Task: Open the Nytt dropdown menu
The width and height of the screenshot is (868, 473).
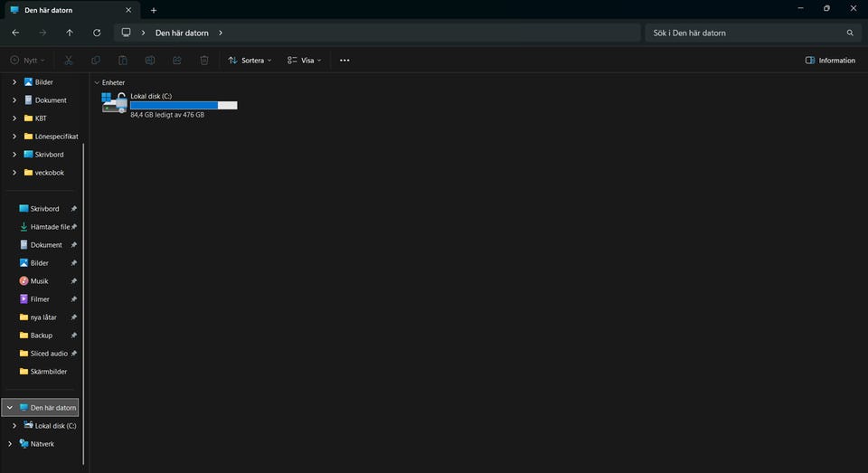Action: (x=27, y=61)
